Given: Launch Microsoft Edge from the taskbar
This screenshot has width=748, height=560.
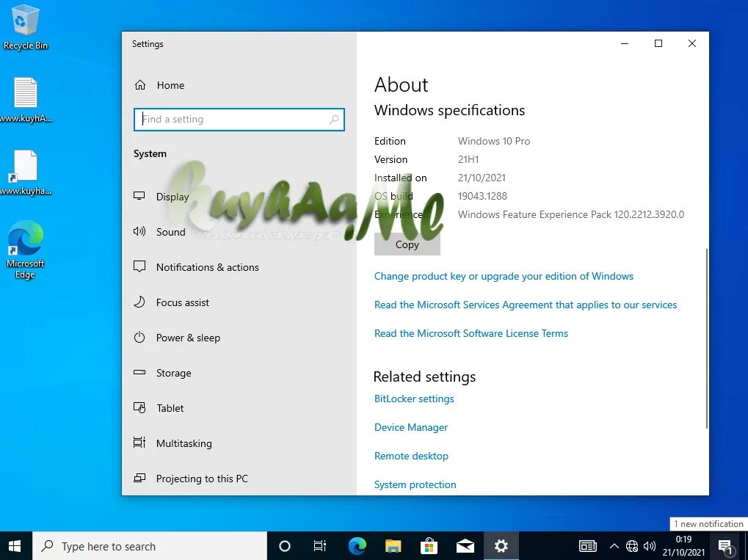Looking at the screenshot, I should (357, 546).
